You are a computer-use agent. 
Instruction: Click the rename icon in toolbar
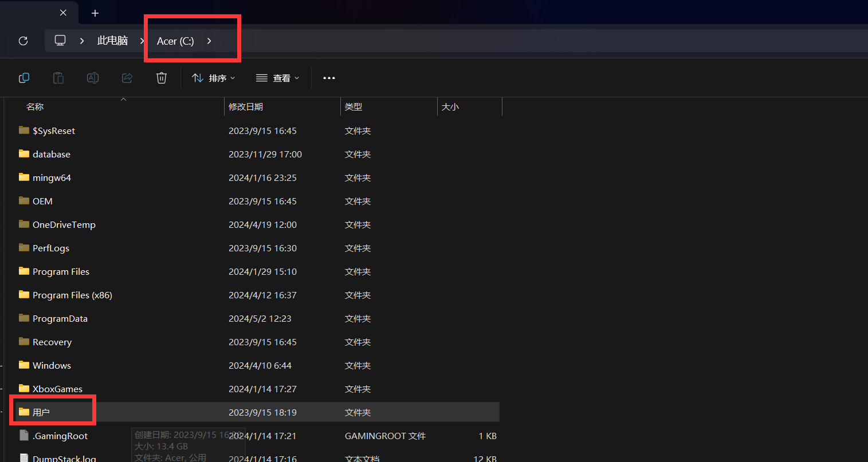pos(93,78)
